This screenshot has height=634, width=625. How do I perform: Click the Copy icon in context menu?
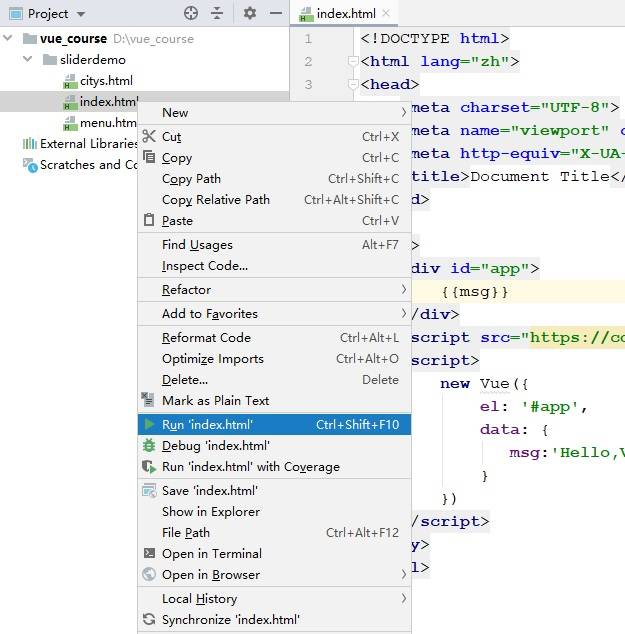coord(149,158)
